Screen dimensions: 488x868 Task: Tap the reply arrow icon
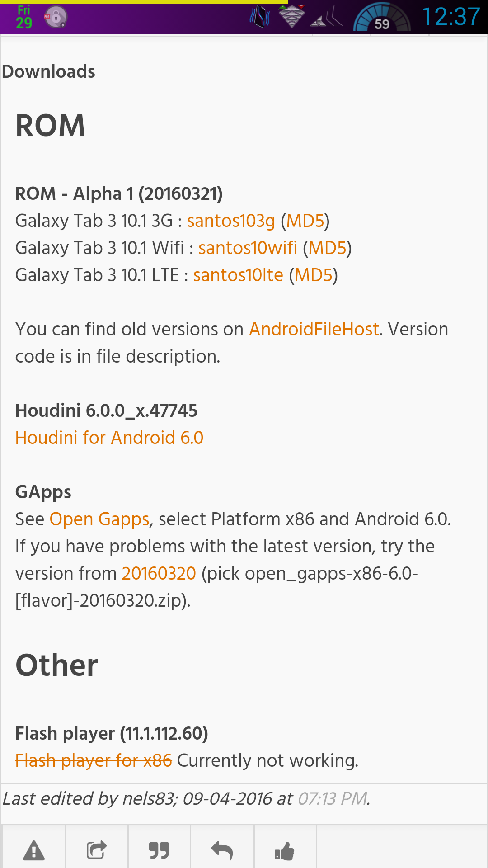click(x=222, y=850)
